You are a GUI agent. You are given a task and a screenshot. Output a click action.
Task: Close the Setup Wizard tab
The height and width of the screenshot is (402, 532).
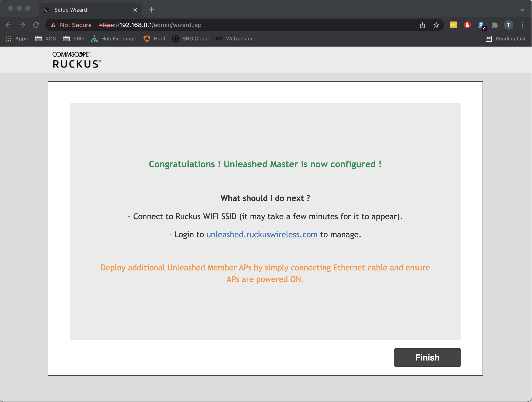click(135, 10)
